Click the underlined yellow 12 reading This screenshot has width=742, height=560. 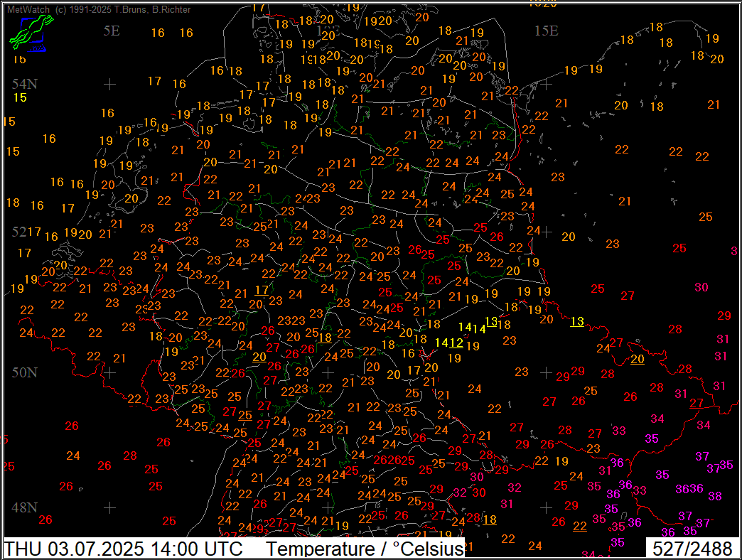pos(456,343)
